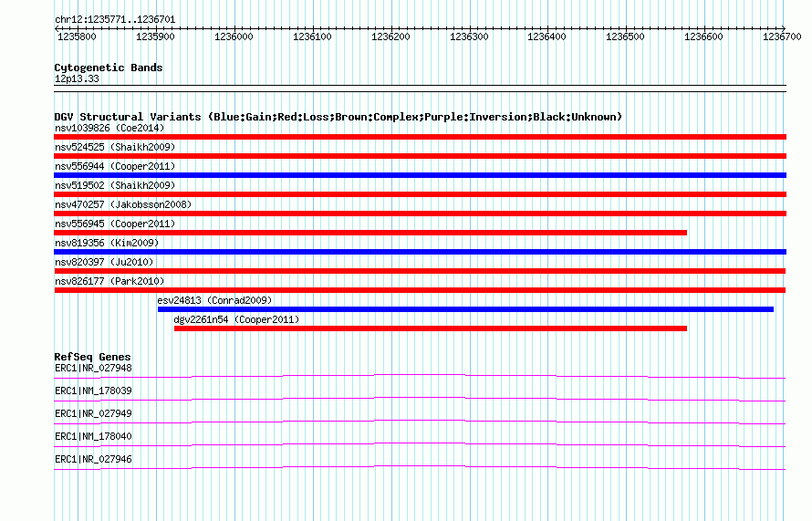Open variant nsv470257 (Jakobsson2008) label
The image size is (812, 521).
123,204
